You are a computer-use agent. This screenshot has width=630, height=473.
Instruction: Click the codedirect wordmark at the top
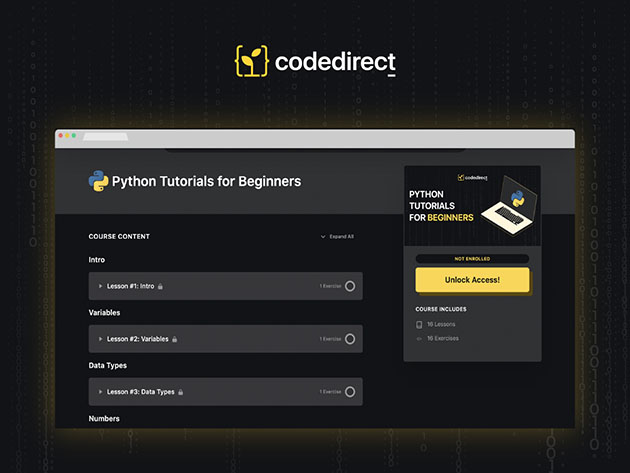pyautogui.click(x=335, y=62)
